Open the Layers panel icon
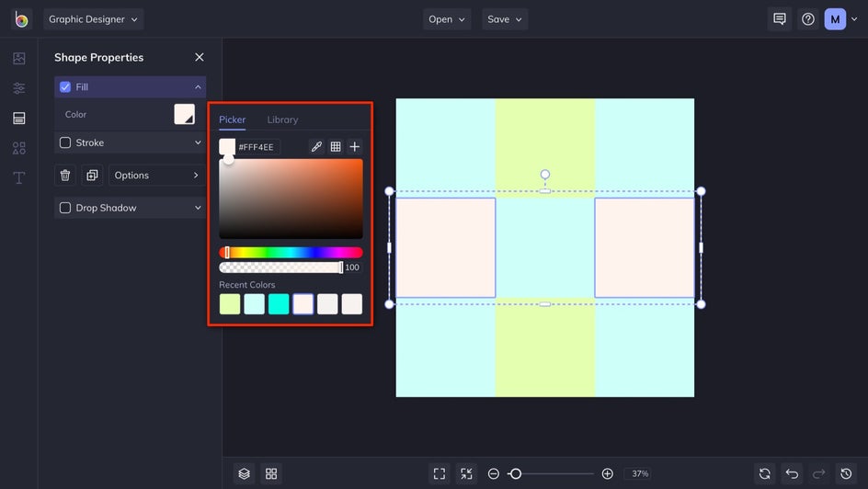This screenshot has width=868, height=489. point(244,473)
